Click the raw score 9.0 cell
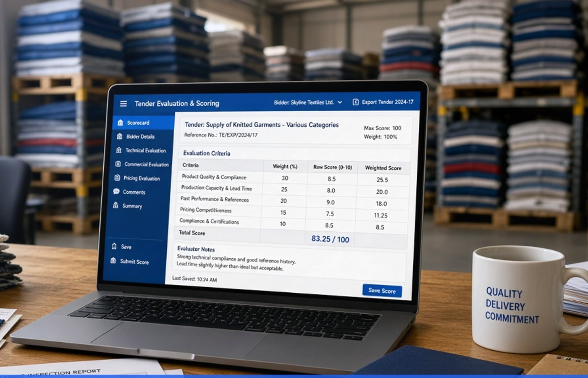 click(x=331, y=202)
